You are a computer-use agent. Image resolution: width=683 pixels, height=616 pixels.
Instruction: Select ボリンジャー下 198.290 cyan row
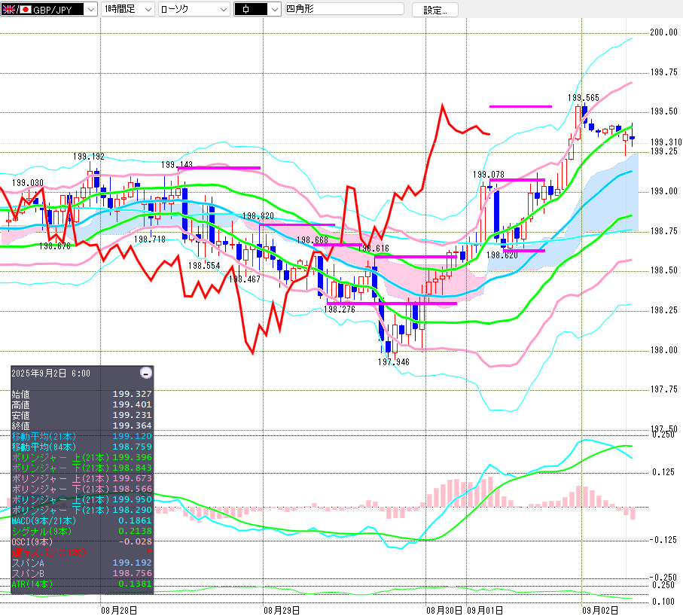(x=81, y=510)
